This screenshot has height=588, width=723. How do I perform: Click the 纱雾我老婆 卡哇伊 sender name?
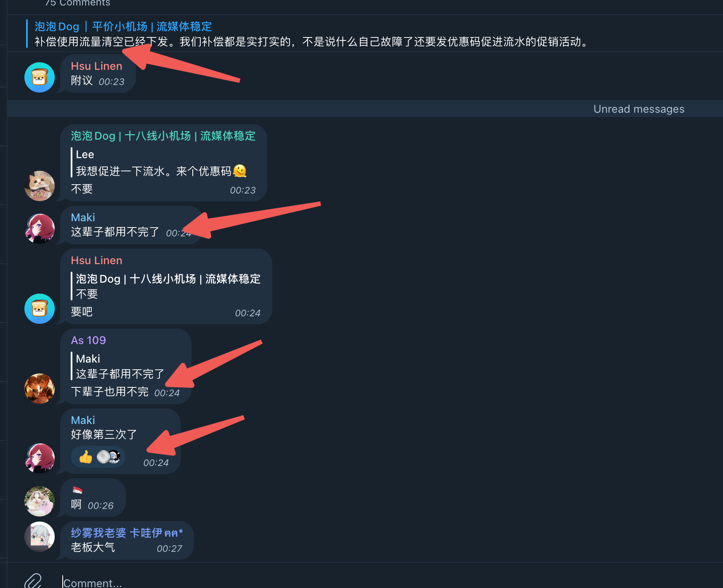point(127,533)
